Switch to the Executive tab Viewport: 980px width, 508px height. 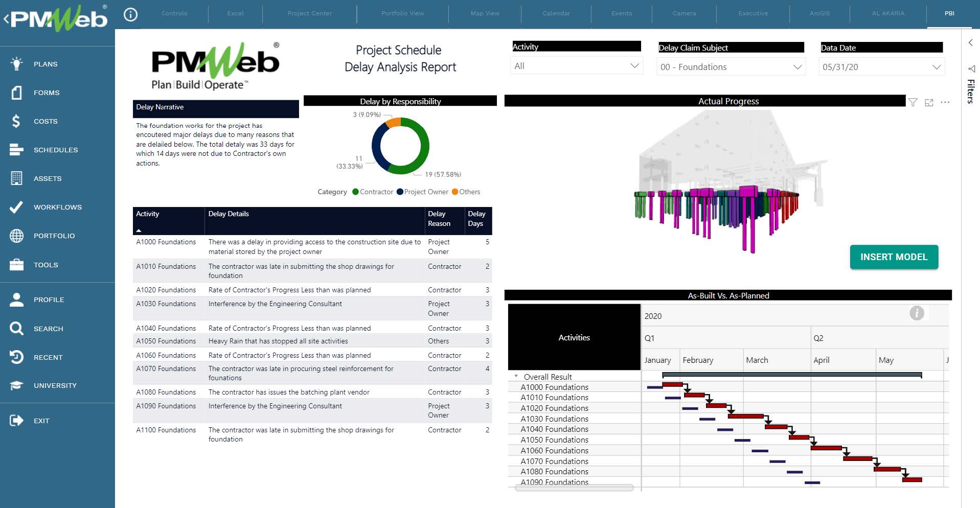point(753,13)
